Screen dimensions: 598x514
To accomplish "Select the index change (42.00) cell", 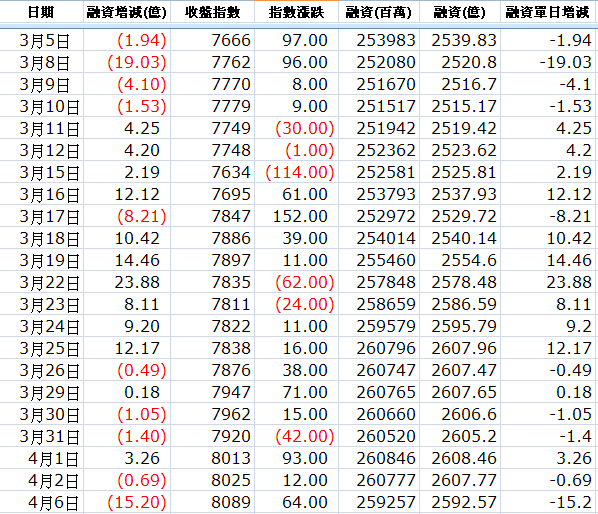I will click(296, 436).
